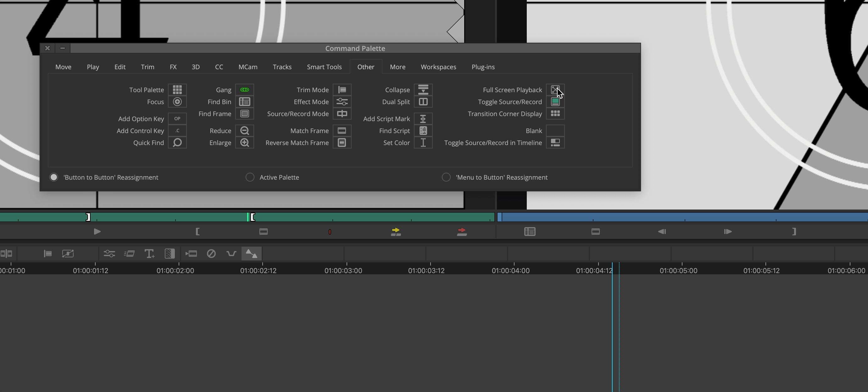Click the Set Color icon
Screen dimensions: 868x392
coord(423,143)
